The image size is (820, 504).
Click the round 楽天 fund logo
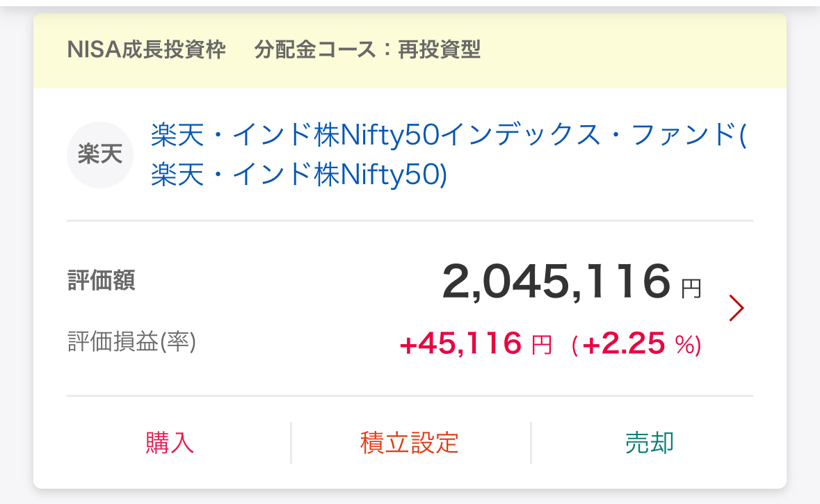tap(99, 155)
